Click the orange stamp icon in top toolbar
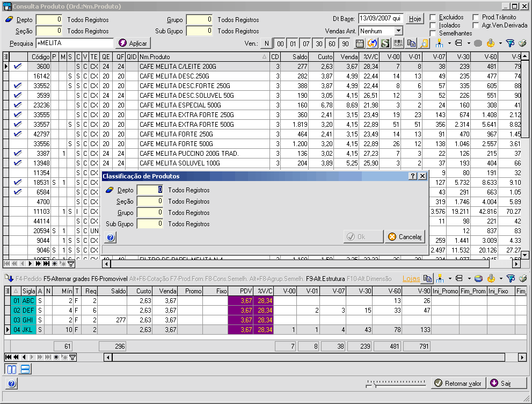532x404 pixels. 491,43
